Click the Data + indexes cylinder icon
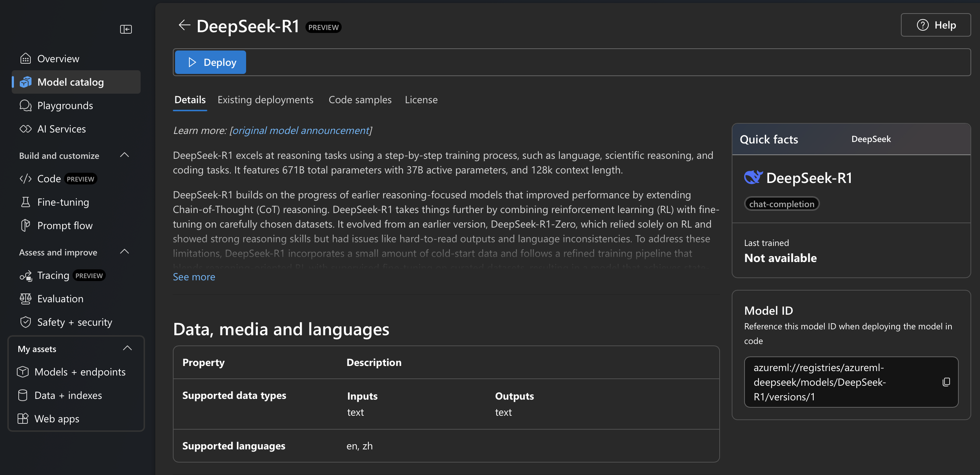 click(23, 395)
